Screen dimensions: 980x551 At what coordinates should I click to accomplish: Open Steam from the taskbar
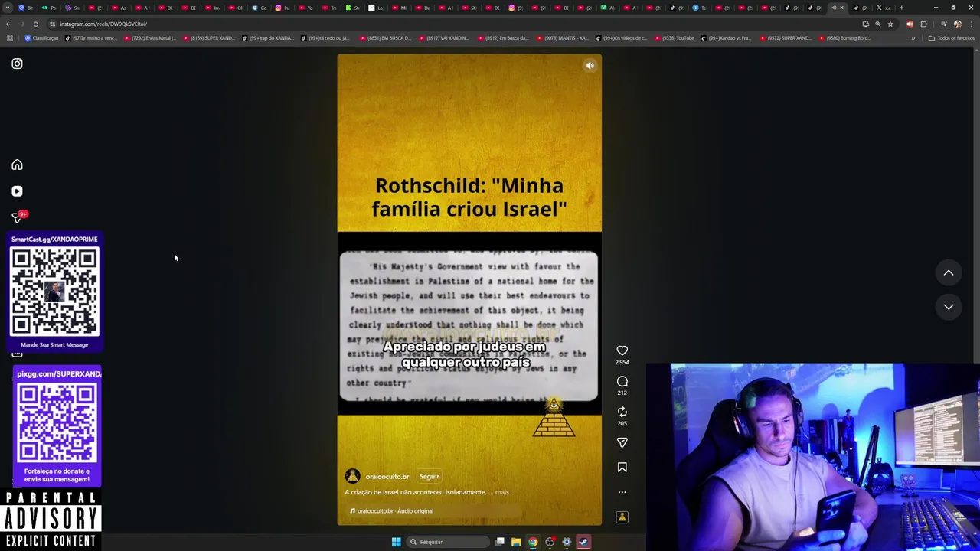(583, 542)
